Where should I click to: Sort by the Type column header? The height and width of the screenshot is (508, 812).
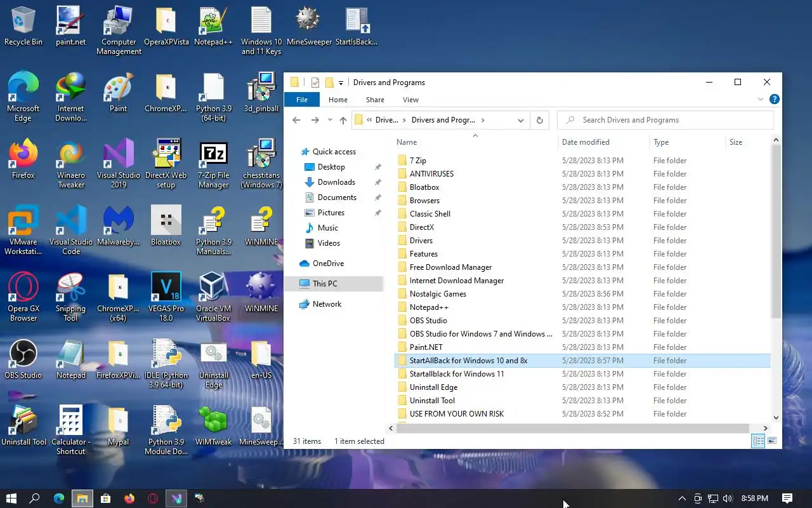click(687, 142)
